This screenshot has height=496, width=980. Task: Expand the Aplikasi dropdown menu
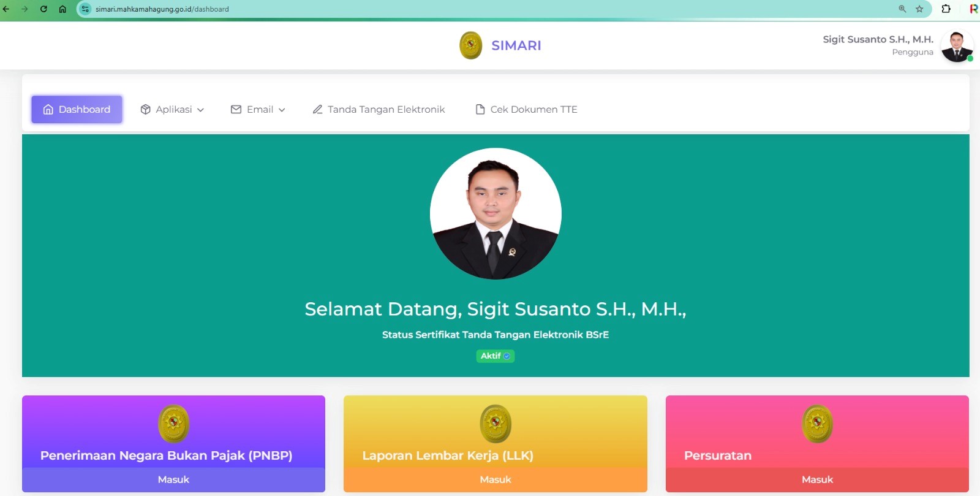click(x=172, y=109)
